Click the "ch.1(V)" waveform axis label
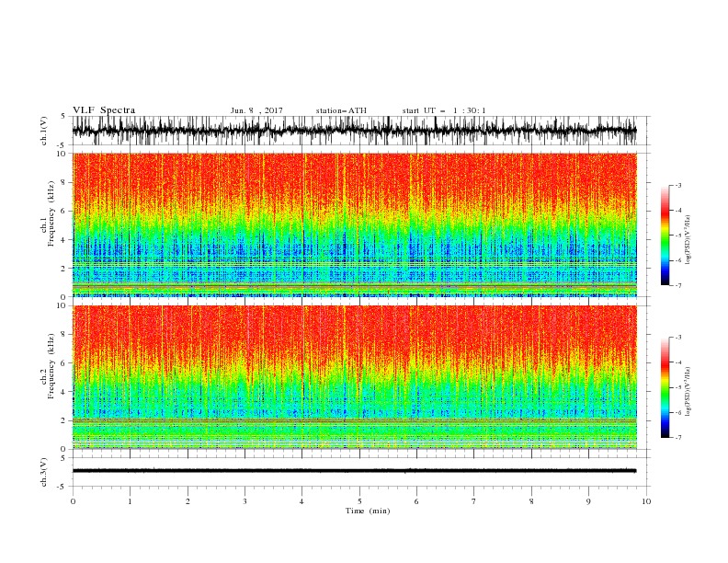 tap(45, 131)
